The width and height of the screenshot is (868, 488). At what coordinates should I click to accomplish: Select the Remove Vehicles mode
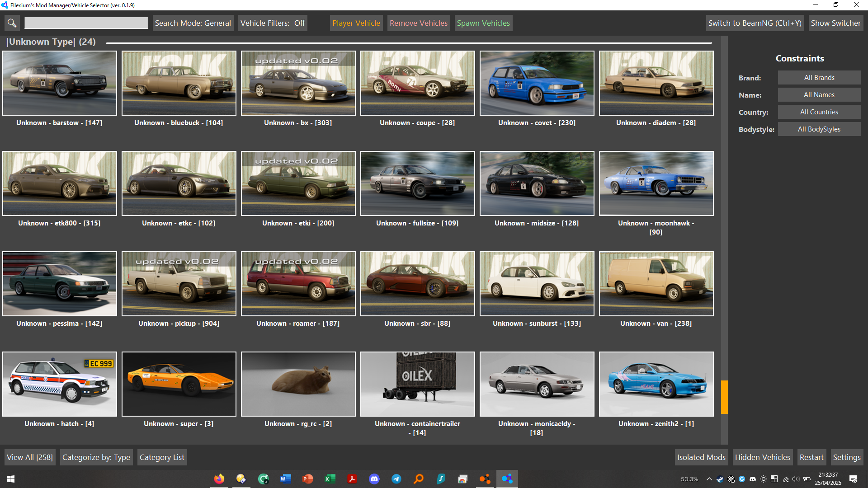pyautogui.click(x=418, y=23)
